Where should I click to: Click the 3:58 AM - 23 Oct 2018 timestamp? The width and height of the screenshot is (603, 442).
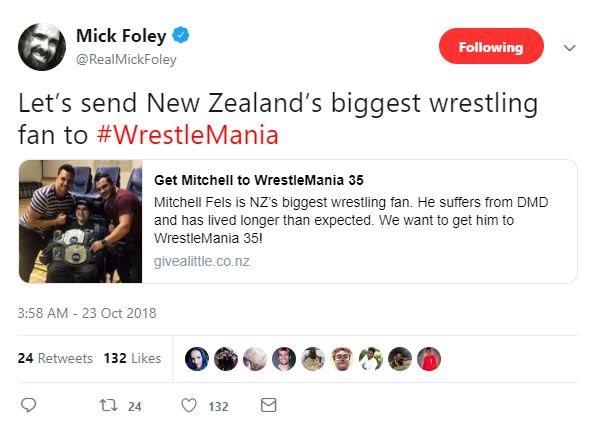pyautogui.click(x=87, y=313)
